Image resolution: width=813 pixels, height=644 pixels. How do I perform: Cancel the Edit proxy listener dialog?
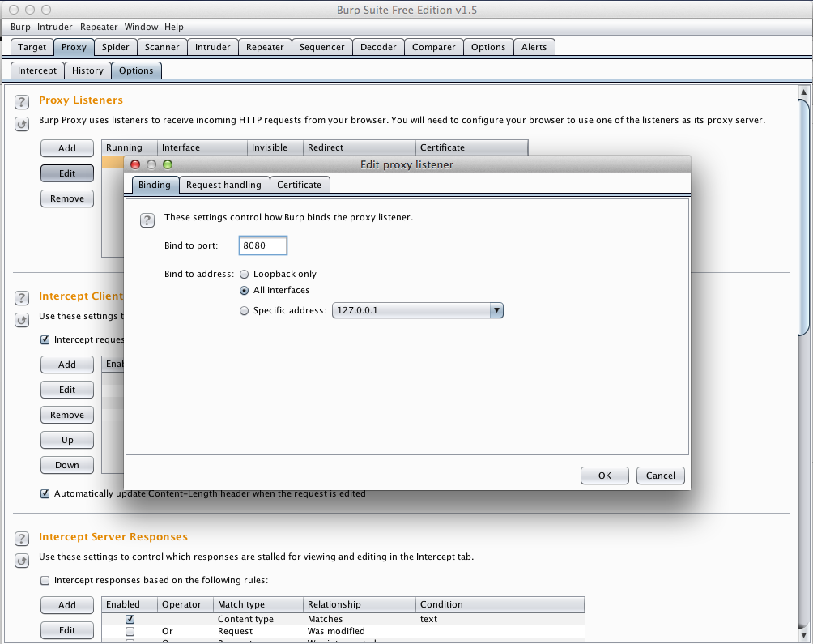pyautogui.click(x=661, y=476)
